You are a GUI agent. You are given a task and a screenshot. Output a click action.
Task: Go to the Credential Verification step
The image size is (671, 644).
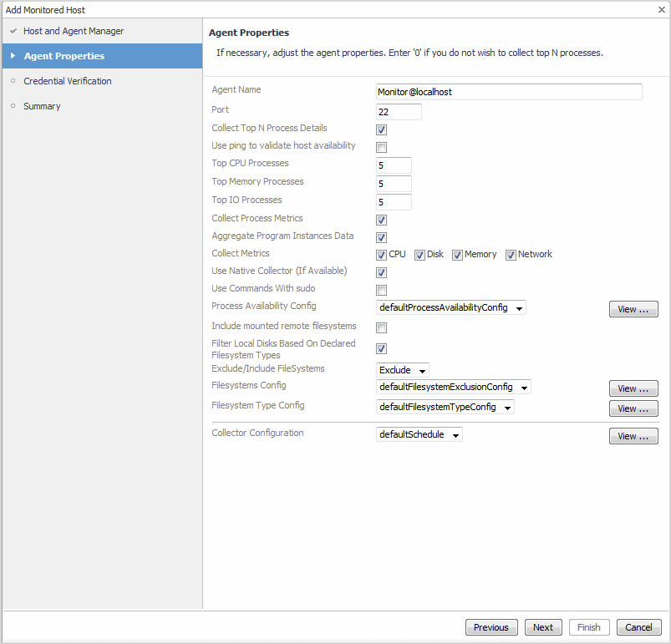pos(67,81)
